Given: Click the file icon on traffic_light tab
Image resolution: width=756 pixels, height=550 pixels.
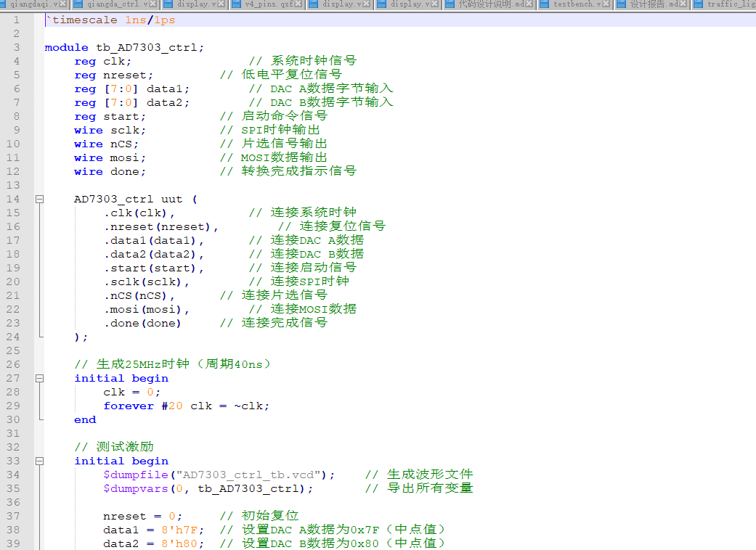Looking at the screenshot, I should pyautogui.click(x=699, y=4).
